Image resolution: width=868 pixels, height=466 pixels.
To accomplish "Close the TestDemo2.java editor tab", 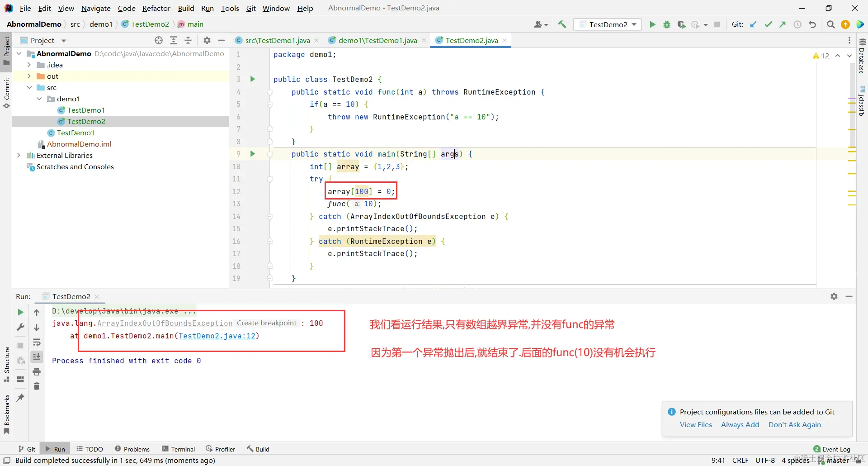I will pyautogui.click(x=505, y=40).
